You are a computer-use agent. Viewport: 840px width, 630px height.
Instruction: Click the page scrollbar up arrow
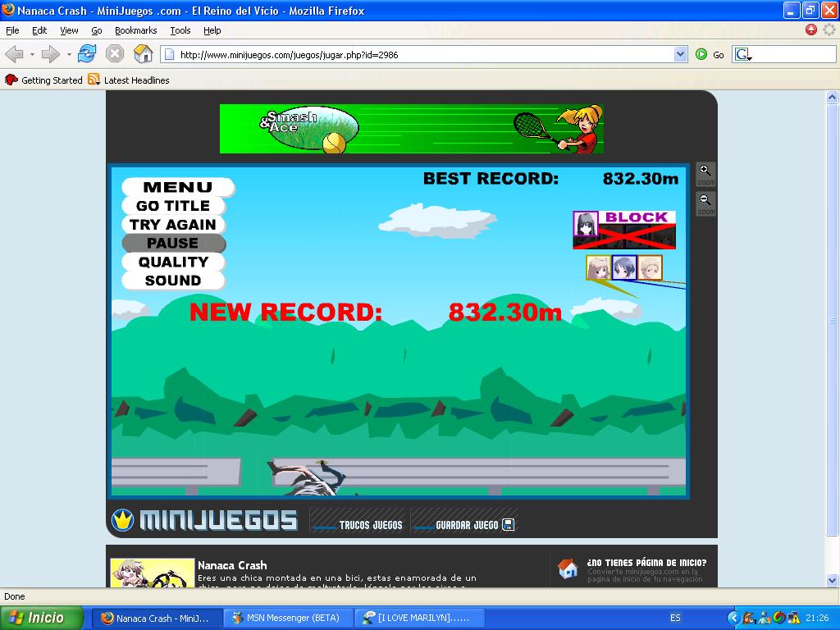pyautogui.click(x=832, y=97)
